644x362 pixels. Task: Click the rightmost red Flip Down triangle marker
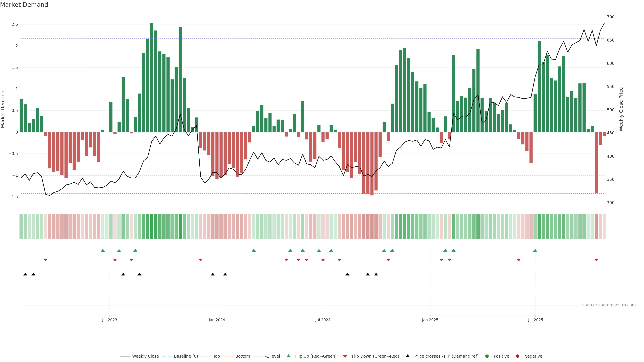click(x=596, y=260)
